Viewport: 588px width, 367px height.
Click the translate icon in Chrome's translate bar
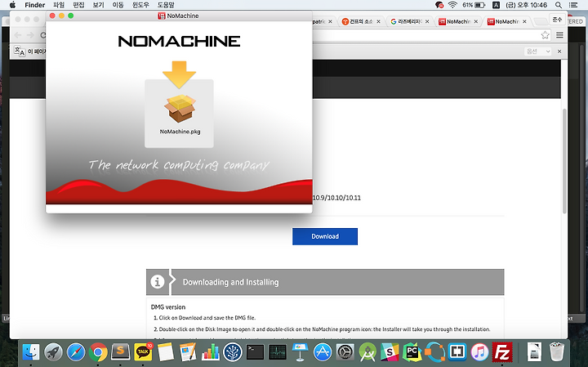[x=20, y=51]
